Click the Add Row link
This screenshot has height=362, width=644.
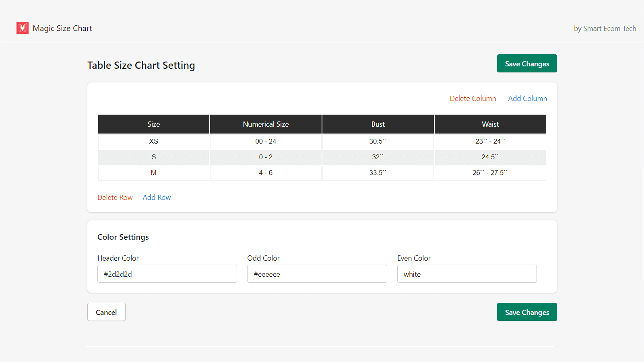coord(157,197)
